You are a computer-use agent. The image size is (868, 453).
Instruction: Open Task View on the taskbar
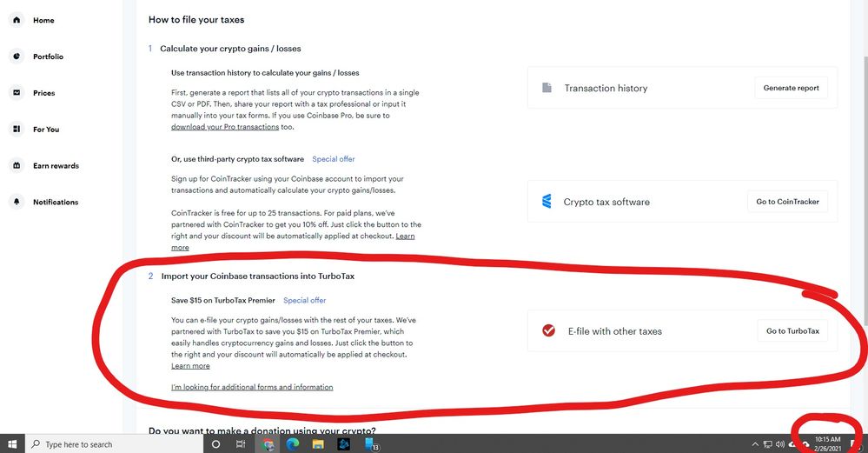(x=241, y=444)
